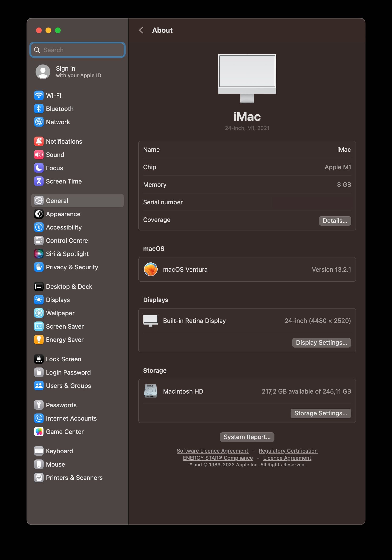Open Display Settings… button
392x560 pixels.
(322, 343)
